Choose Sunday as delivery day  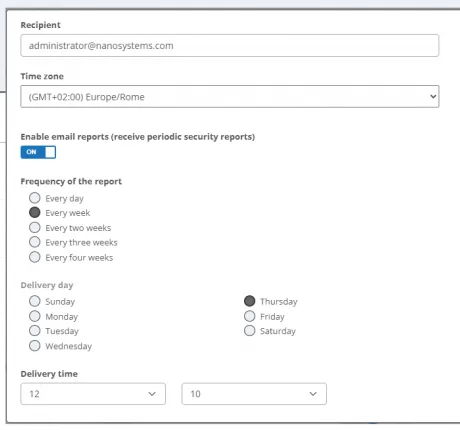tap(35, 301)
